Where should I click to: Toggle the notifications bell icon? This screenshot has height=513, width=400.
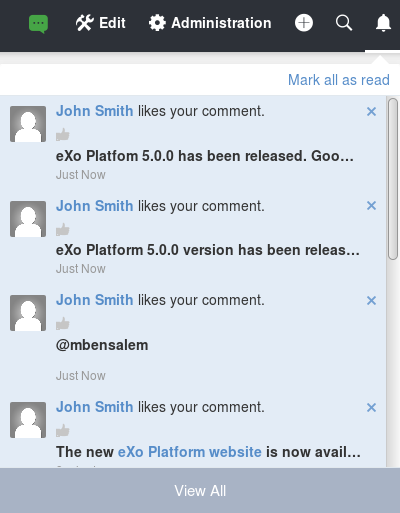[383, 23]
